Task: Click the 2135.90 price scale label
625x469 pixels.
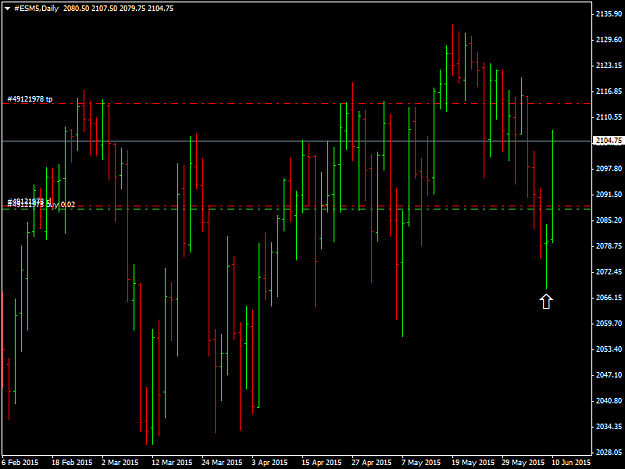Action: coord(609,14)
